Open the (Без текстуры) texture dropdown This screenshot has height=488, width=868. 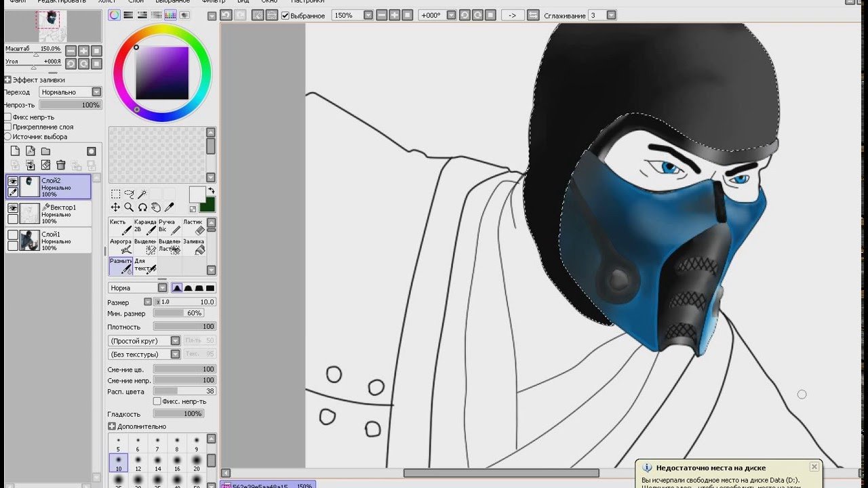pos(175,354)
